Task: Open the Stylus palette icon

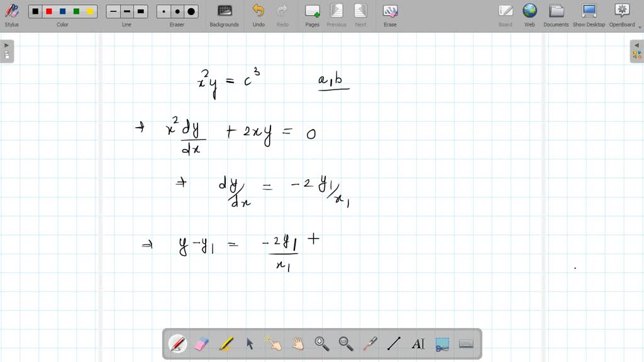Action: tap(11, 15)
